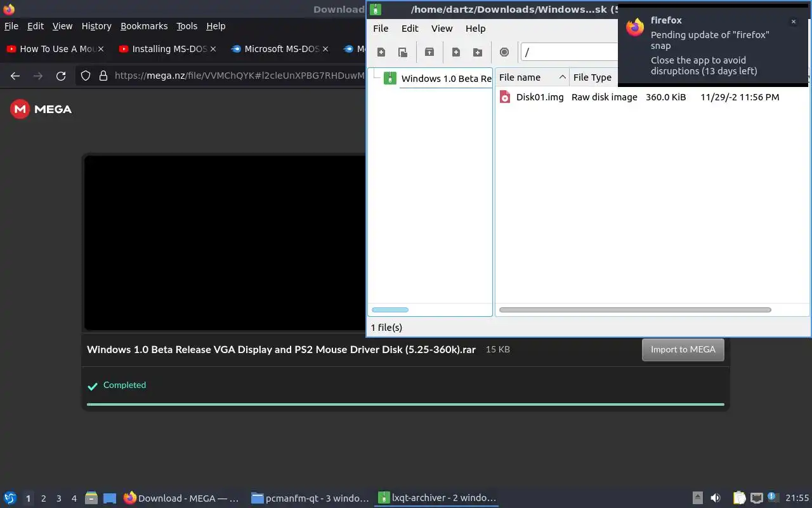Click the show desktop panel icon
Screen dimensions: 812x508
point(110,498)
